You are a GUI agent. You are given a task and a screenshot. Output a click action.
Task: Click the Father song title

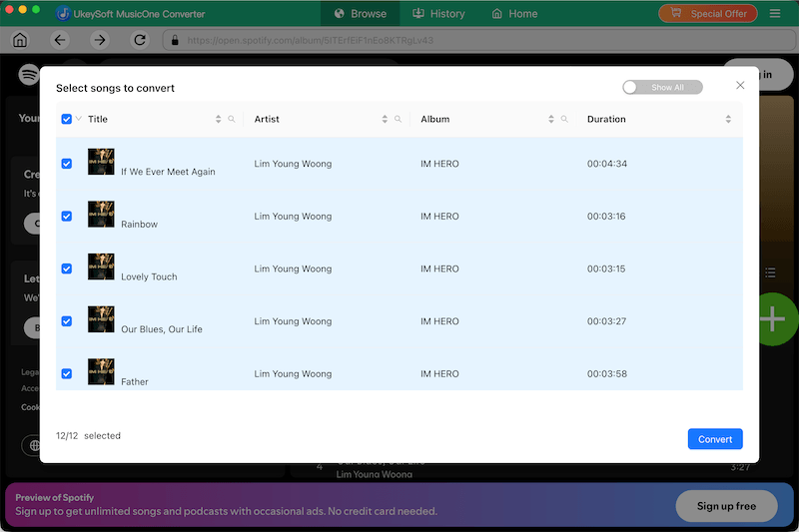pos(135,382)
